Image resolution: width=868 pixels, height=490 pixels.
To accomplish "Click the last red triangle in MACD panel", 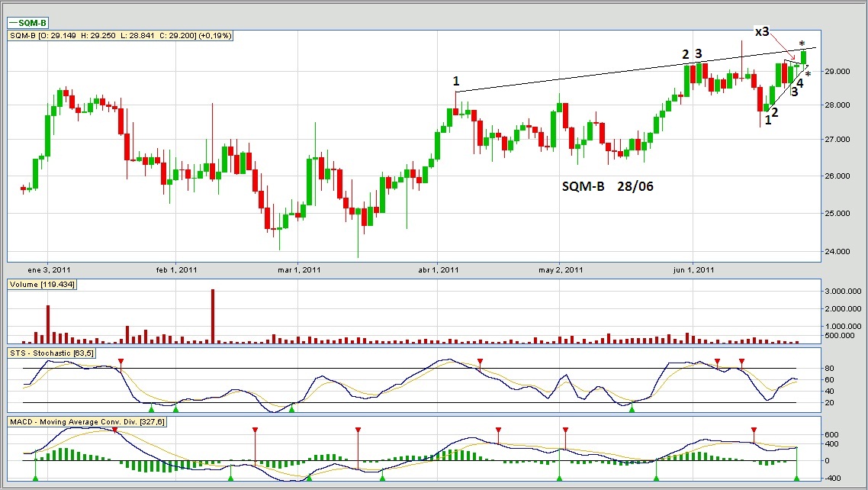I will [x=754, y=430].
